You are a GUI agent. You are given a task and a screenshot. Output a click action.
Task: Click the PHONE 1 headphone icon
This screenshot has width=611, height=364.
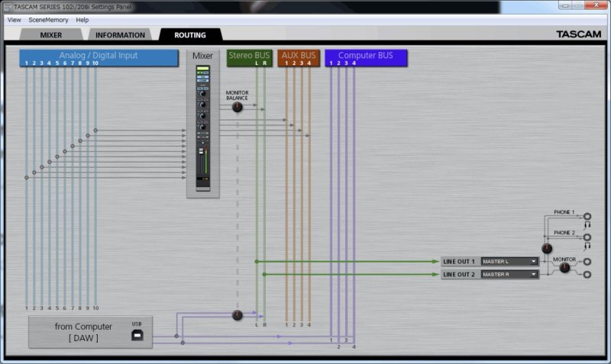(x=587, y=225)
